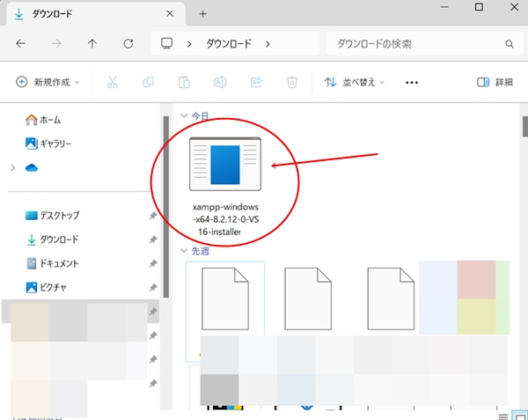This screenshot has width=528, height=420.
Task: Go up one folder level
Action: point(92,43)
